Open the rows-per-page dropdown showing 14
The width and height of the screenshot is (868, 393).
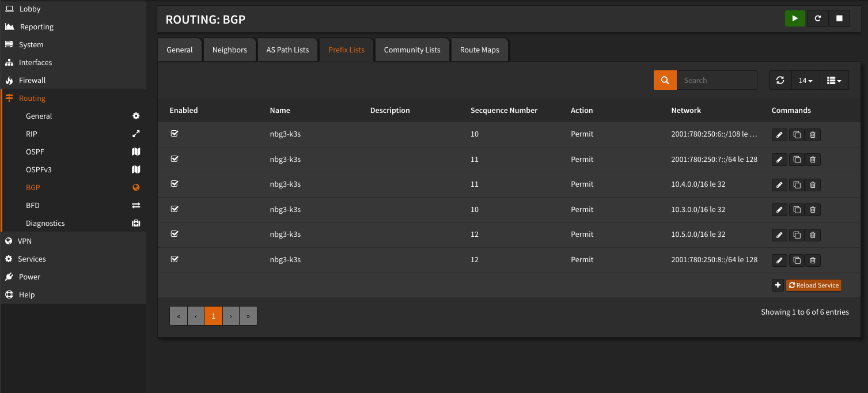point(805,81)
